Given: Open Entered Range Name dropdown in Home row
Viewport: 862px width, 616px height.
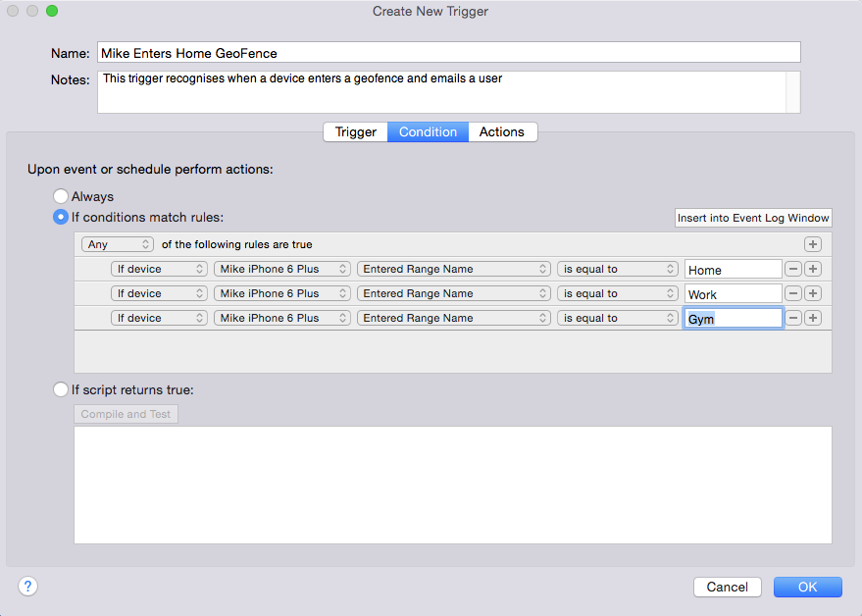Looking at the screenshot, I should [x=453, y=269].
